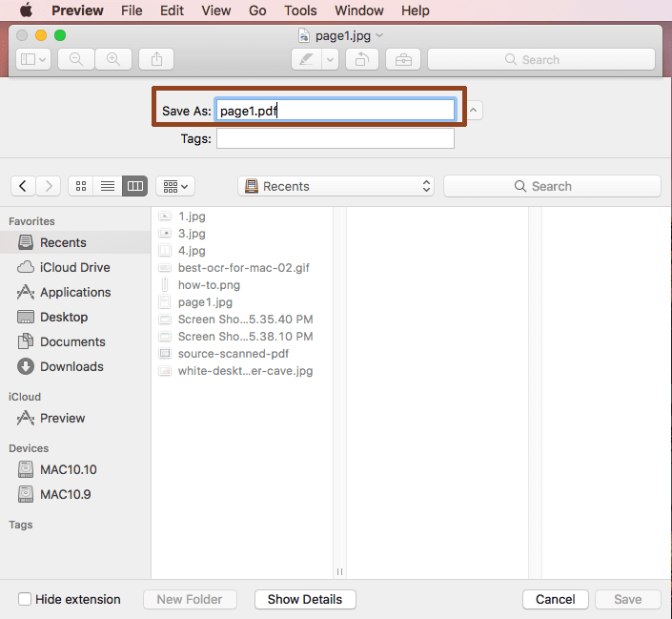The width and height of the screenshot is (672, 619).
Task: Click the zoom out magnifier icon
Action: pyautogui.click(x=76, y=59)
